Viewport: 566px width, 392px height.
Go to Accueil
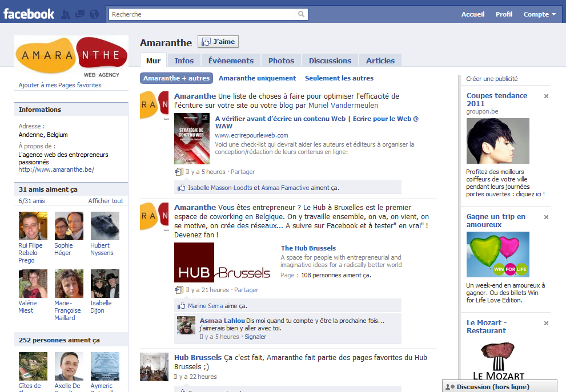(x=472, y=14)
